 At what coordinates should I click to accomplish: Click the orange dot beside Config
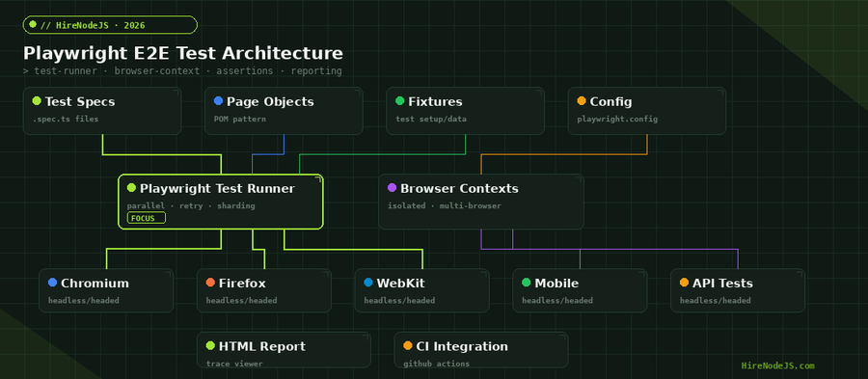point(582,100)
